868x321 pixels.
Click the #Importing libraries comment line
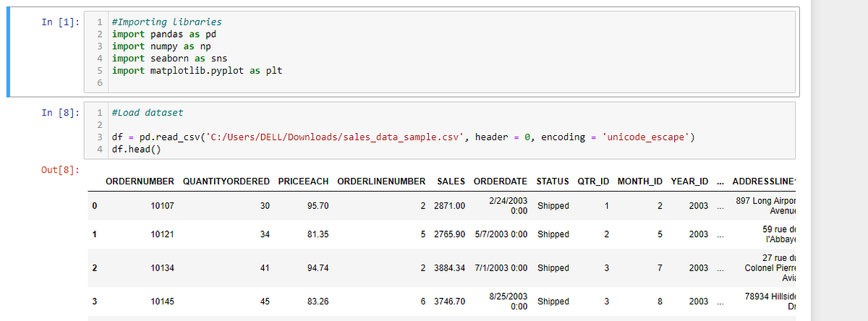pyautogui.click(x=167, y=22)
